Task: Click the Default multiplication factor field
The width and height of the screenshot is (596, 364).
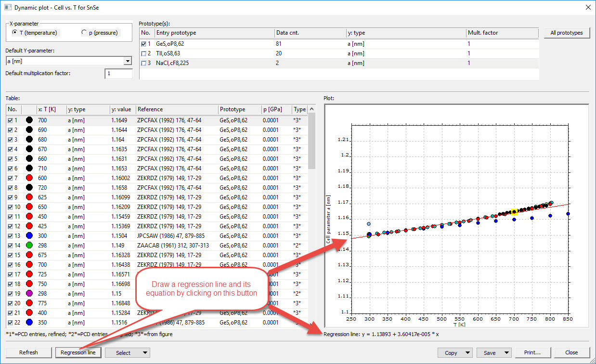Action: pyautogui.click(x=118, y=74)
